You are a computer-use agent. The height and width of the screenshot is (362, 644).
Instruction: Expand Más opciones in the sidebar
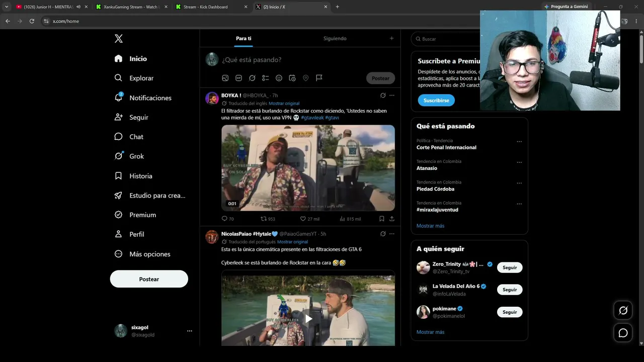(142, 254)
